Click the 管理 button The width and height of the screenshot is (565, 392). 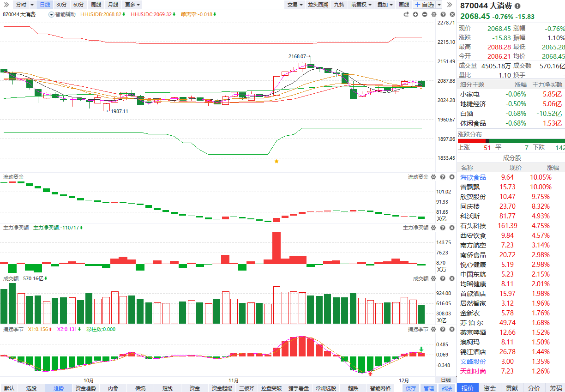point(429,388)
